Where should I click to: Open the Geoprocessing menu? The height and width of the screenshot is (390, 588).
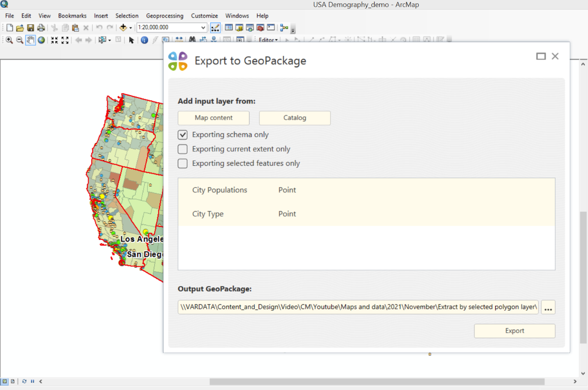pos(164,16)
